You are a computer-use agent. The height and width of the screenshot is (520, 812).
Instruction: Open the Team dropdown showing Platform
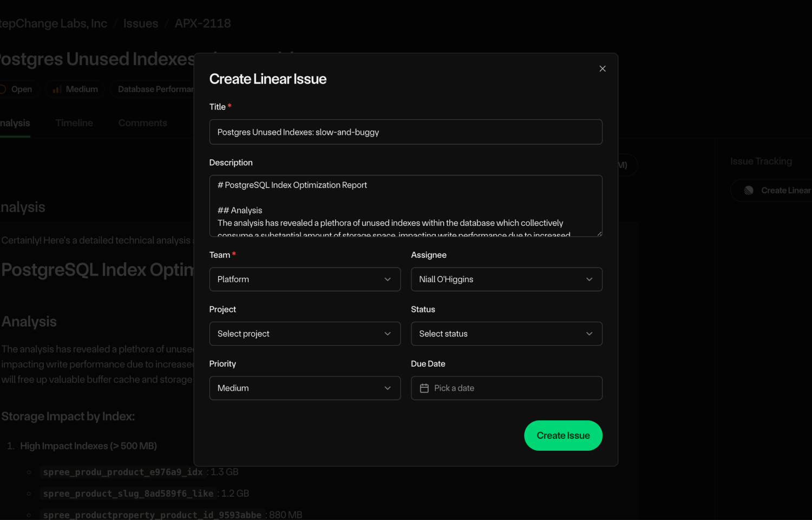click(305, 279)
